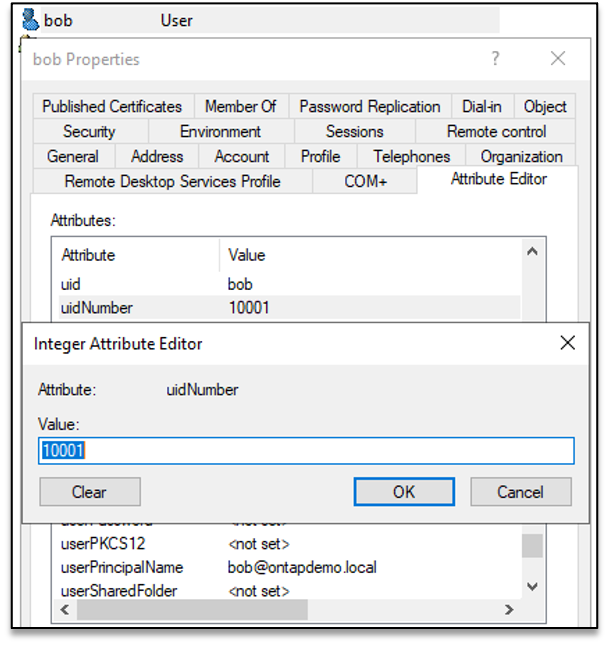This screenshot has width=608, height=645.
Task: Close the bob Properties dialog
Action: (558, 58)
